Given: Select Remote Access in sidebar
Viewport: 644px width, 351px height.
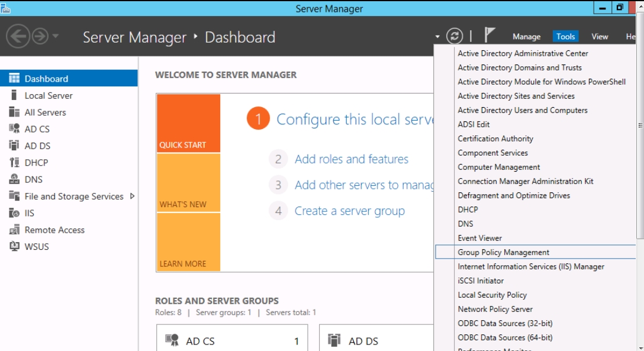Looking at the screenshot, I should (54, 230).
